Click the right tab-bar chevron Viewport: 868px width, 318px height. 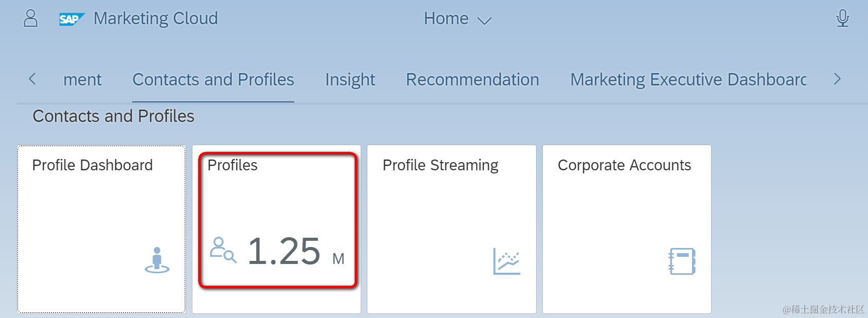point(837,79)
